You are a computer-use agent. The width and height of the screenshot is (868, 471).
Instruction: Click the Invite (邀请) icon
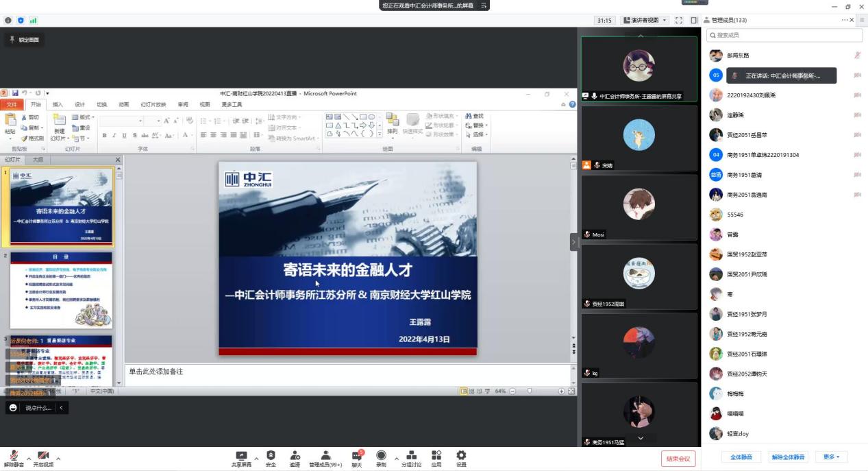295,456
